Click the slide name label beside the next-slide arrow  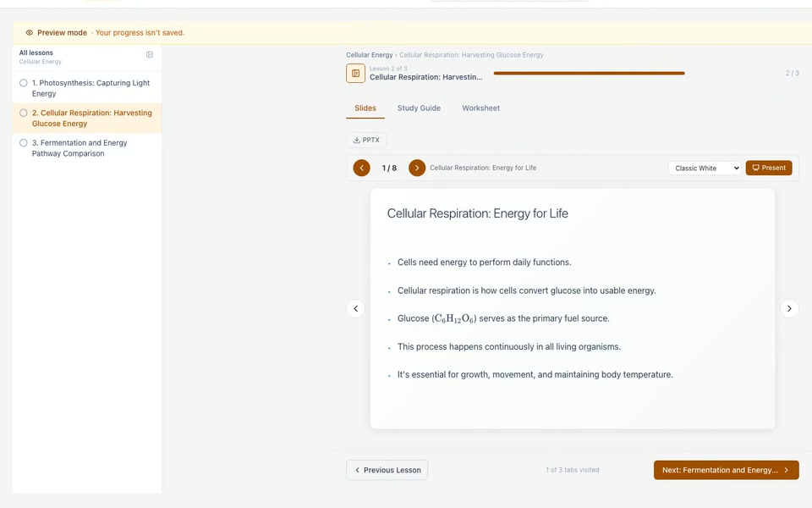click(483, 168)
